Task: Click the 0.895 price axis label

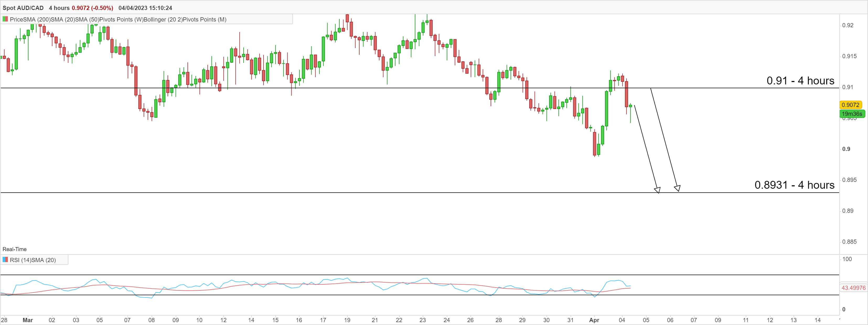Action: tap(849, 180)
